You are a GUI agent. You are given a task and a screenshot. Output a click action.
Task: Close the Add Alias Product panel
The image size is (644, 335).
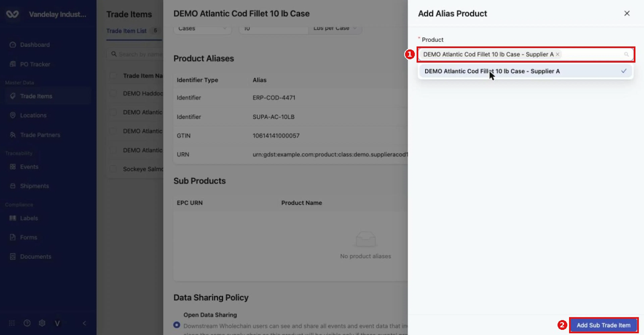click(627, 13)
